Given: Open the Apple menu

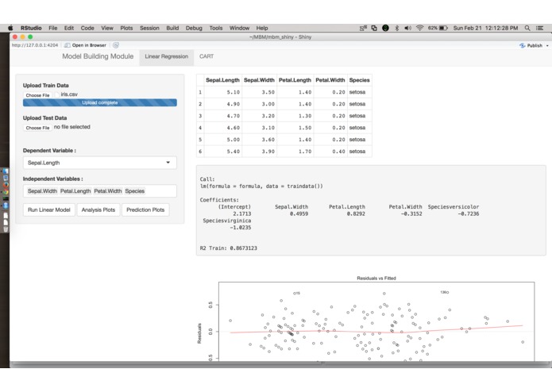Looking at the screenshot, I should pos(10,28).
